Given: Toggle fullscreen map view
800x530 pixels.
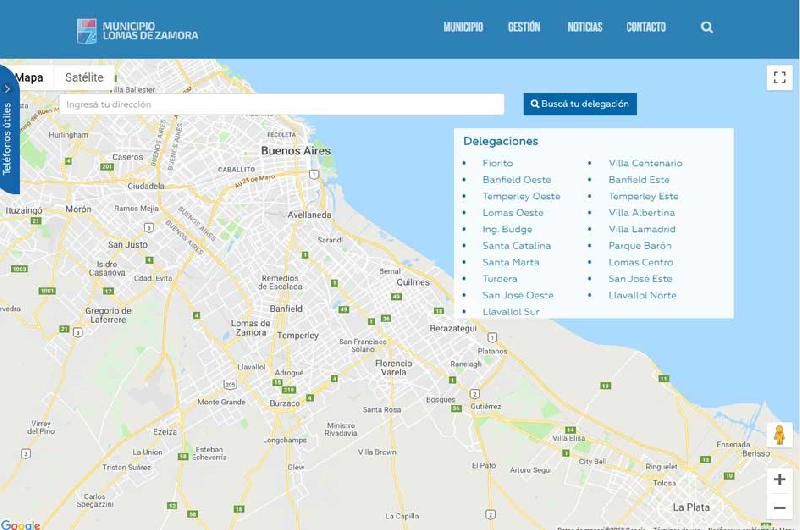Looking at the screenshot, I should [x=779, y=78].
